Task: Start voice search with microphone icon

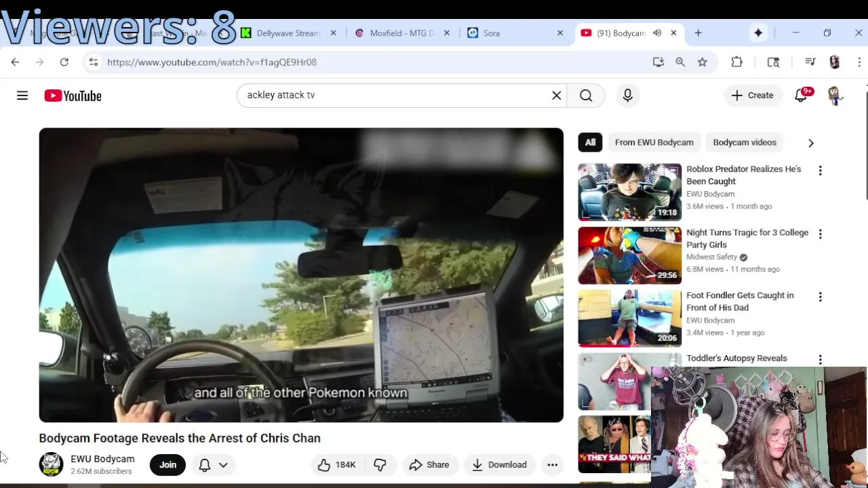Action: pos(627,96)
